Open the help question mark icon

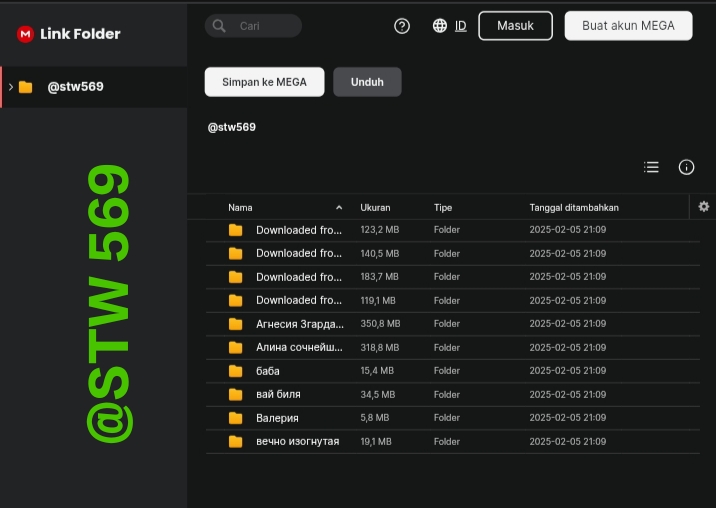click(402, 26)
